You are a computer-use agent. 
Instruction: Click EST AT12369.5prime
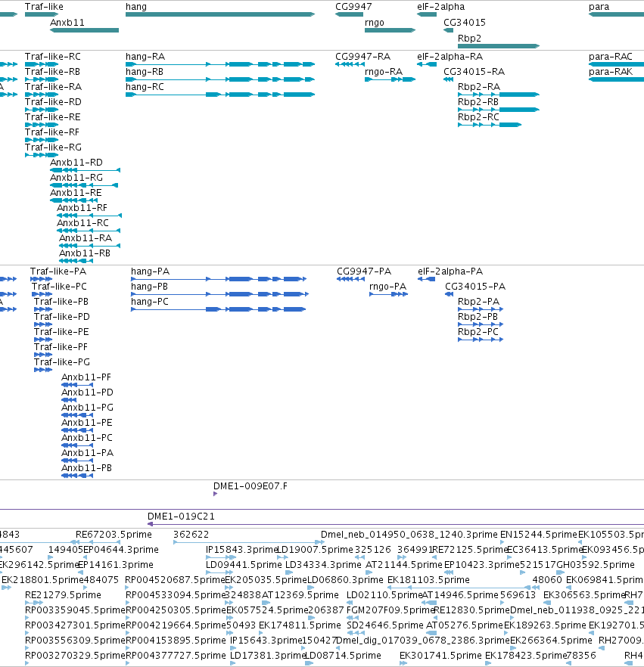click(x=300, y=595)
